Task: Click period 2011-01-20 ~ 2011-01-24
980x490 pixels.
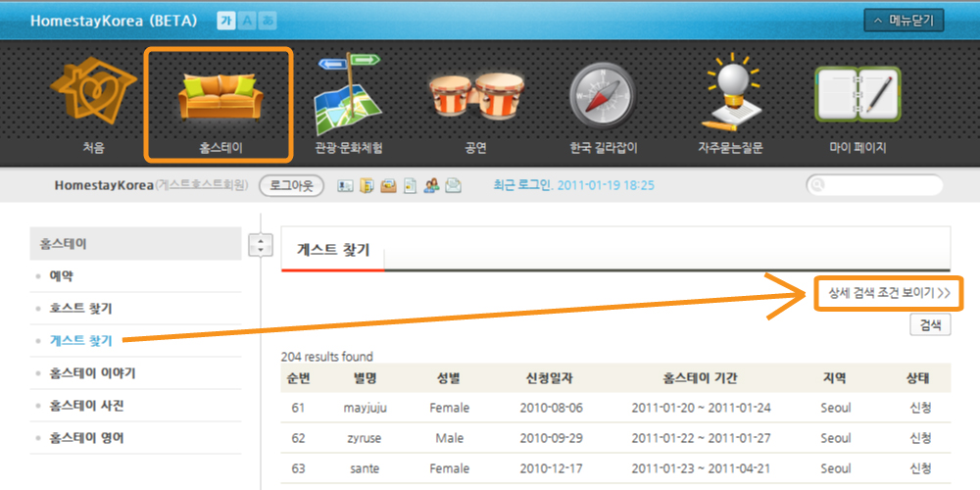Action: coord(701,408)
